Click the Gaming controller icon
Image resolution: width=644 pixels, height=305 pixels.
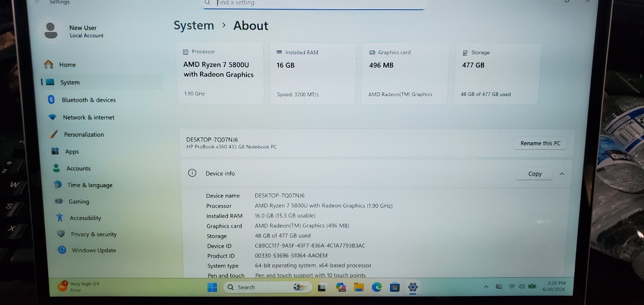pos(59,201)
